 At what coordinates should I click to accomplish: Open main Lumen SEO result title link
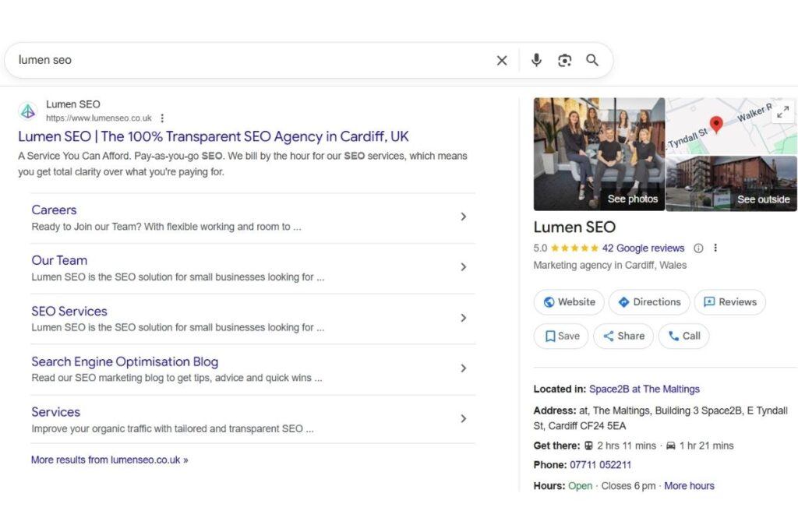coord(214,136)
